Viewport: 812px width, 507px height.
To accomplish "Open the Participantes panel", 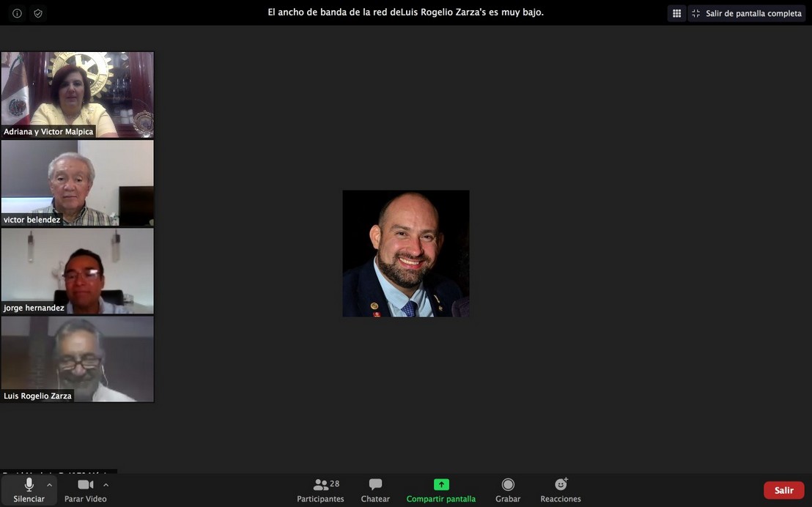I will (x=320, y=489).
